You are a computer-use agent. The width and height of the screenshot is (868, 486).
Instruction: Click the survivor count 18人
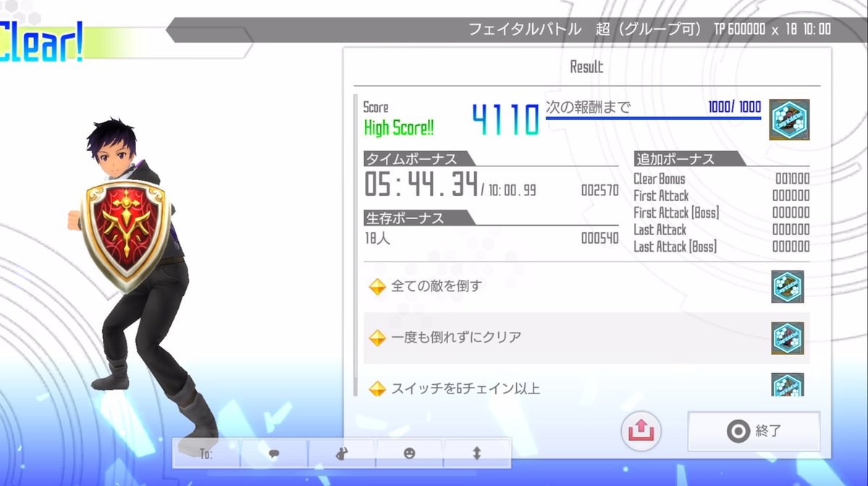click(x=377, y=239)
